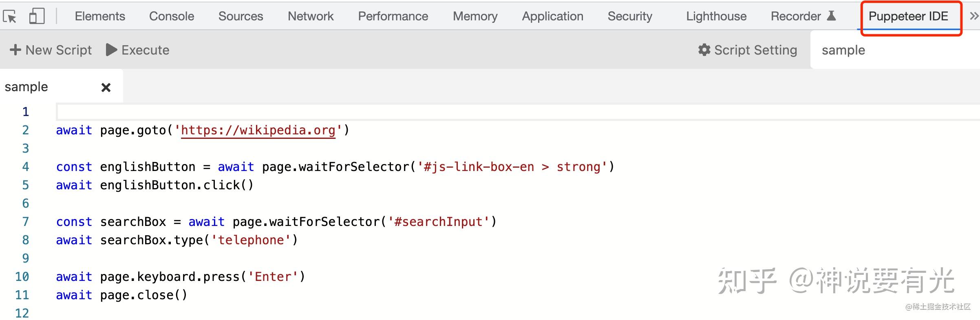Switch to the Network panel

310,16
